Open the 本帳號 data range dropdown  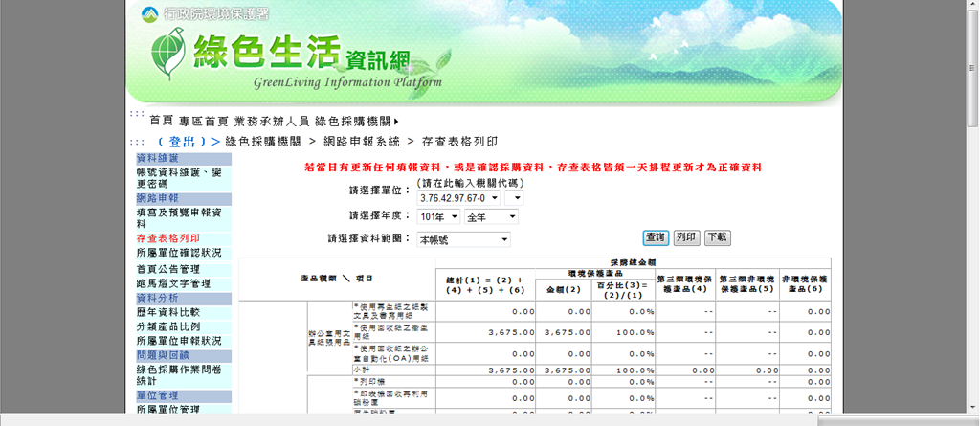coord(463,238)
